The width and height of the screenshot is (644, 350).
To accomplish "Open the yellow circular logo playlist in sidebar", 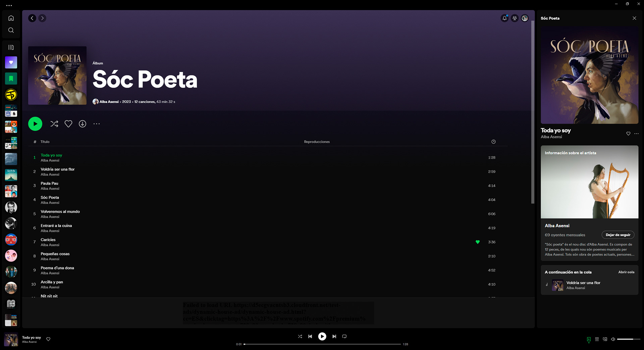I will pos(11,95).
